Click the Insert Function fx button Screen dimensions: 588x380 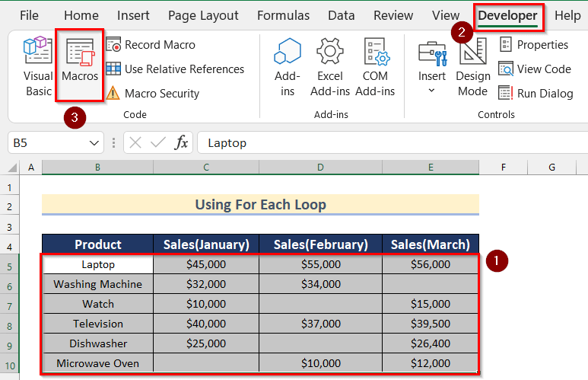click(x=182, y=143)
